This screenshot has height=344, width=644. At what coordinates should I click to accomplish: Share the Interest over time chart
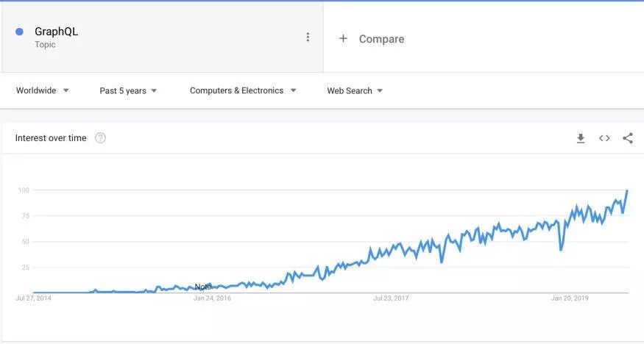click(x=628, y=138)
